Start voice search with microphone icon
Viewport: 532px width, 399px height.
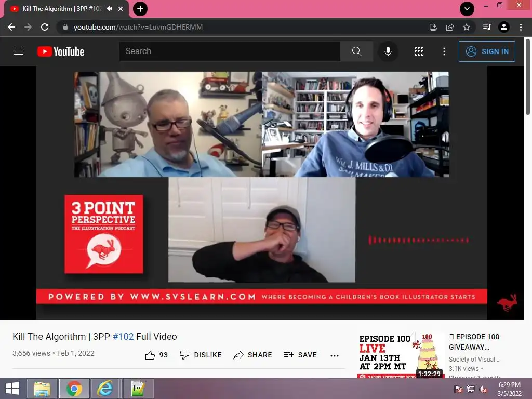(x=388, y=51)
